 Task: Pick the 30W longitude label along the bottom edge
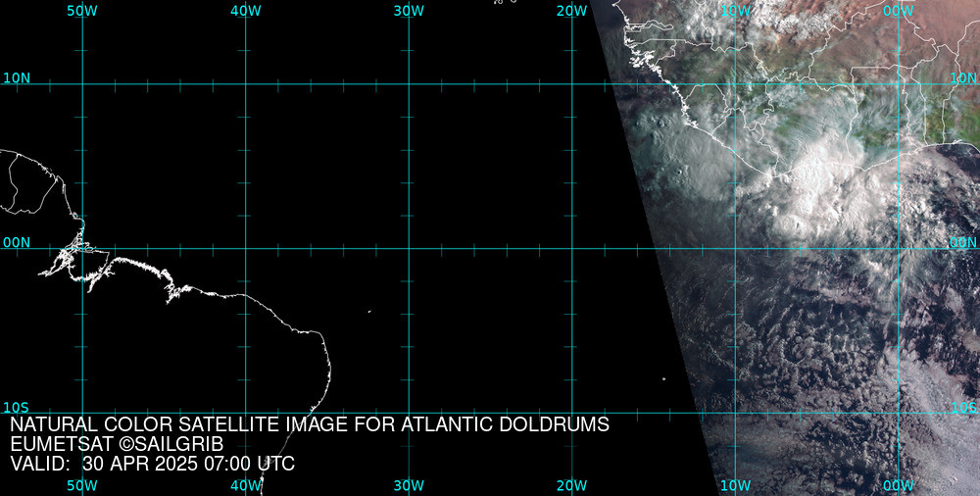pos(409,485)
